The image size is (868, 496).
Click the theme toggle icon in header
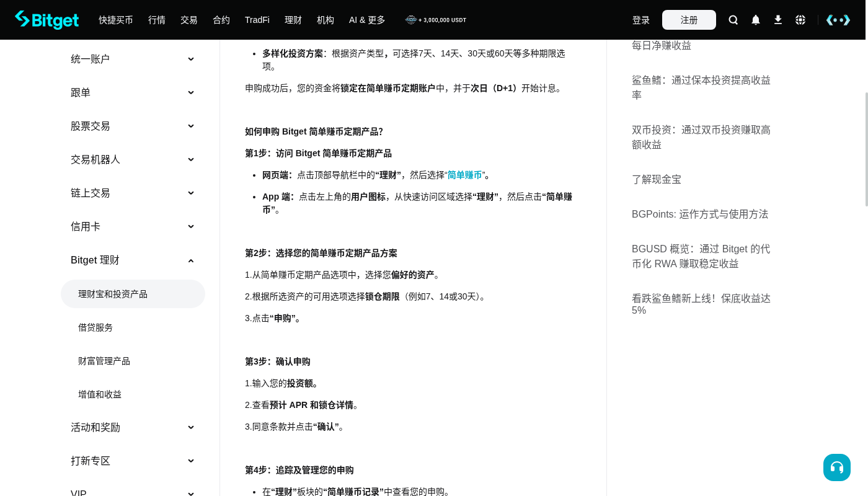(838, 20)
